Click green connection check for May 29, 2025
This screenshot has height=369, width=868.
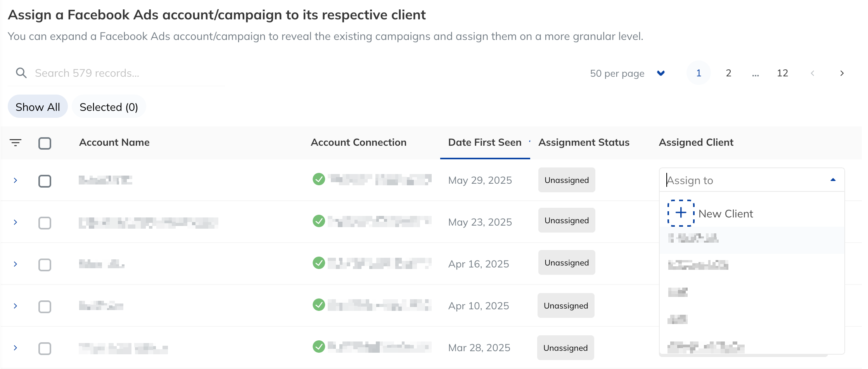[319, 179]
